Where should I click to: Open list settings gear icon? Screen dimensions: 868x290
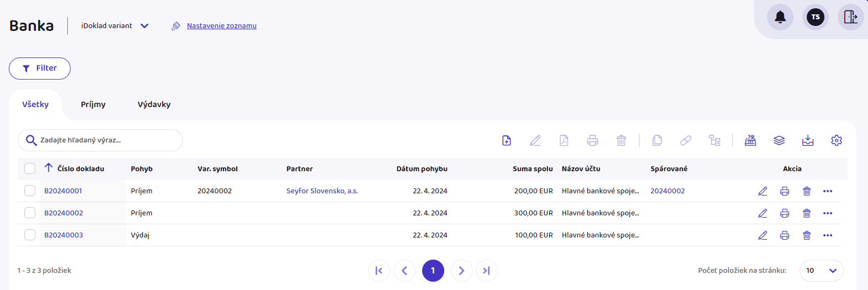tap(836, 140)
